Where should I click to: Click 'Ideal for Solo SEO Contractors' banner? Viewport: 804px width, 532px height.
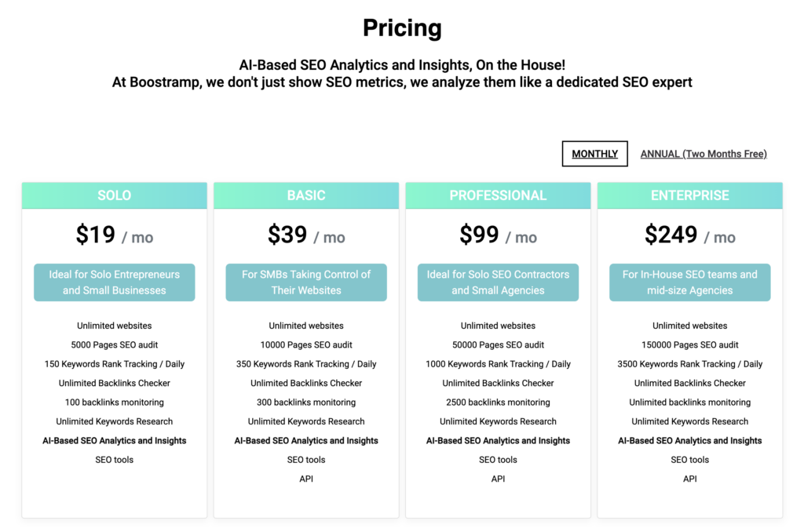click(498, 282)
